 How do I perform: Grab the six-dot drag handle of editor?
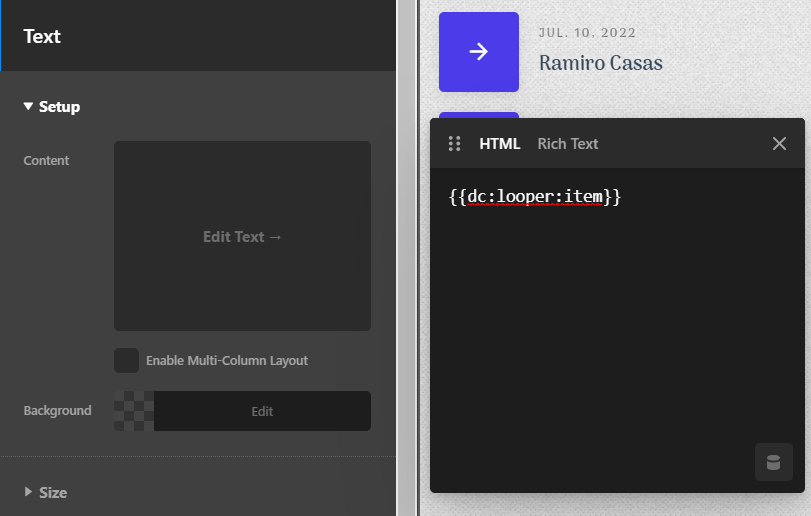click(x=455, y=144)
